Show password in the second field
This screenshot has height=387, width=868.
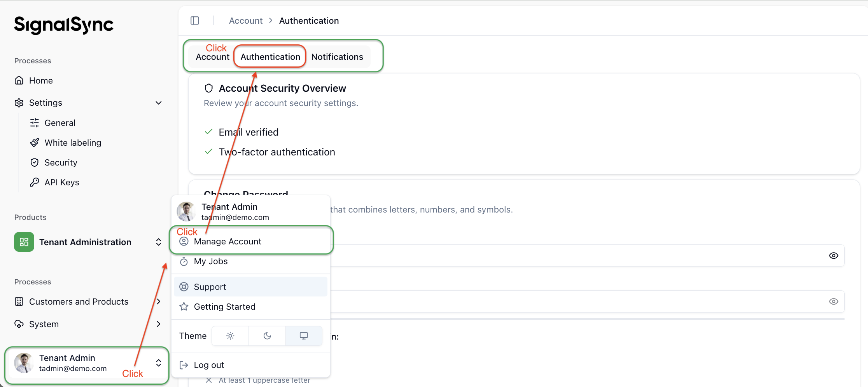[x=833, y=302]
